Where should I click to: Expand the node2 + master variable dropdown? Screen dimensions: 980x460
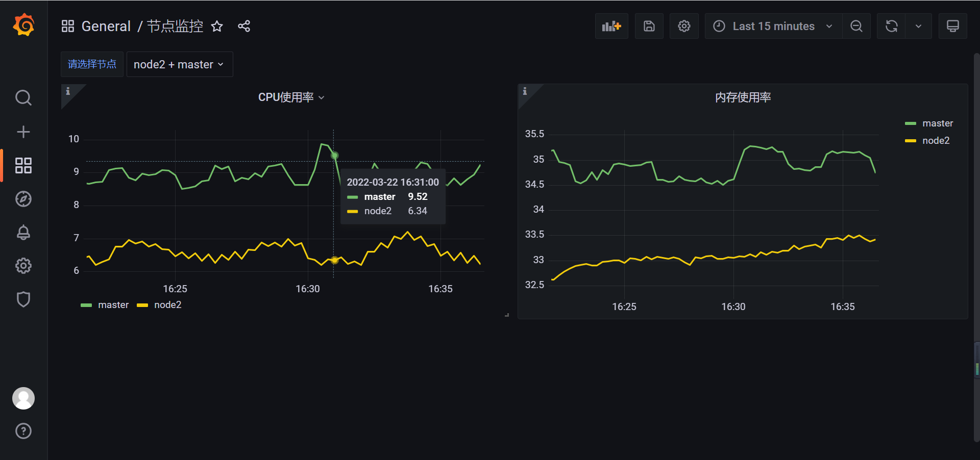(x=179, y=64)
